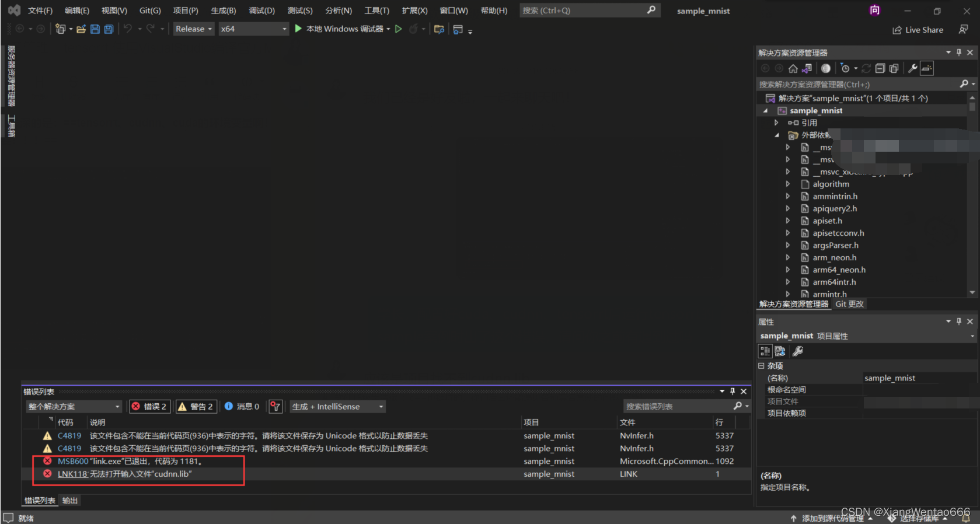
Task: Click the Hot Reload flame icon
Action: click(413, 29)
